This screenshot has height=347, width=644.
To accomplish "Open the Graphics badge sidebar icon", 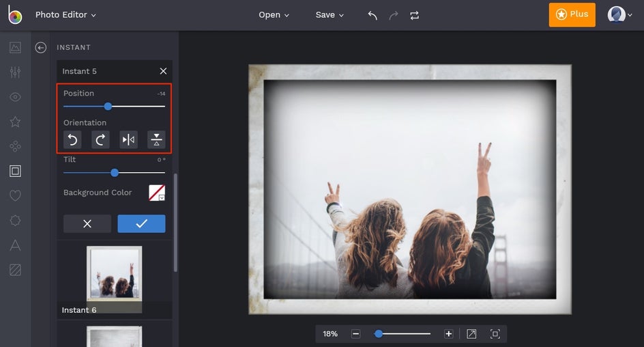I will tap(15, 221).
